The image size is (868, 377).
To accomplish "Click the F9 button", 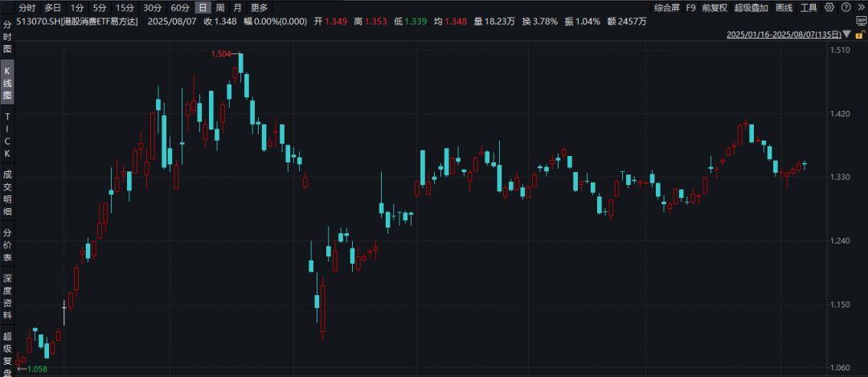I will [690, 7].
